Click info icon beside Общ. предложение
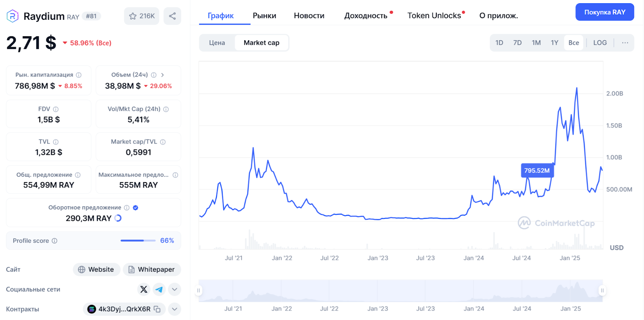This screenshot has height=320, width=644. click(78, 175)
